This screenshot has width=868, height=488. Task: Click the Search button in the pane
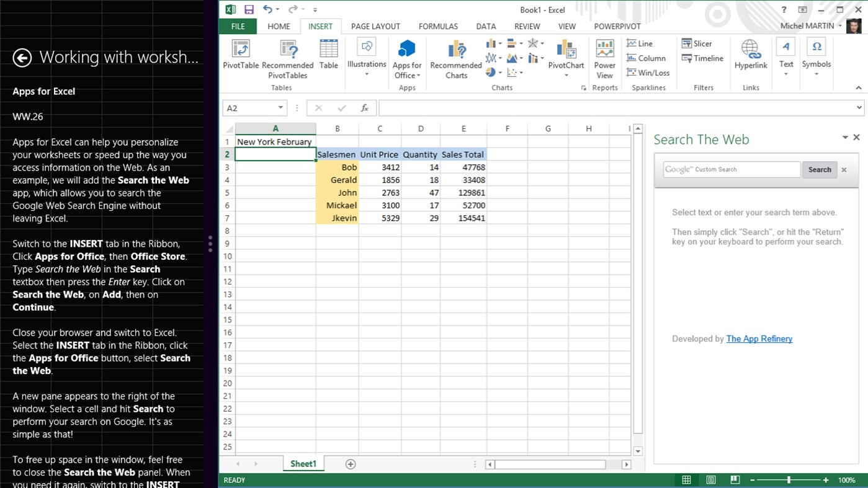820,169
